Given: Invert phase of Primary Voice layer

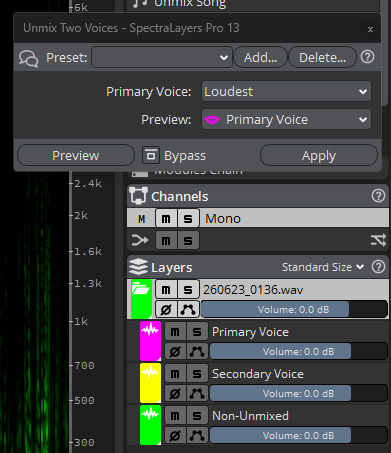Looking at the screenshot, I should 175,351.
